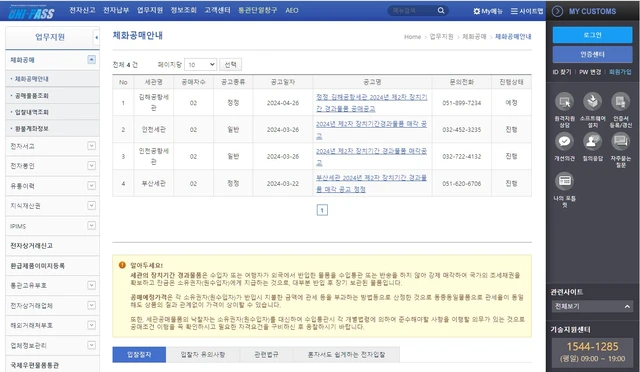Open the 전자납부 top menu
Screen dimensions: 640x372
coord(116,10)
